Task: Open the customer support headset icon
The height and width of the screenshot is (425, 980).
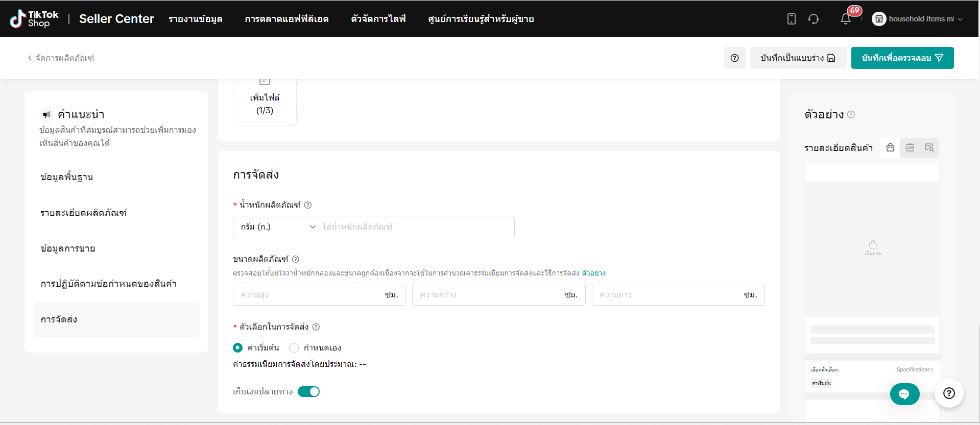Action: pyautogui.click(x=814, y=19)
